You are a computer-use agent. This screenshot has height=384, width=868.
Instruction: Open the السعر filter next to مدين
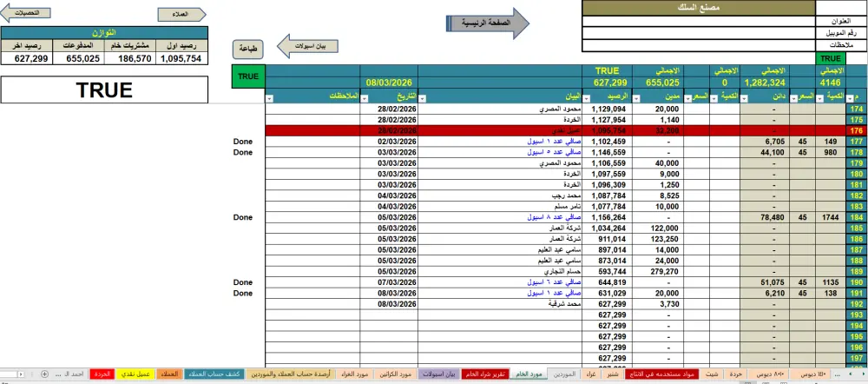pos(689,99)
